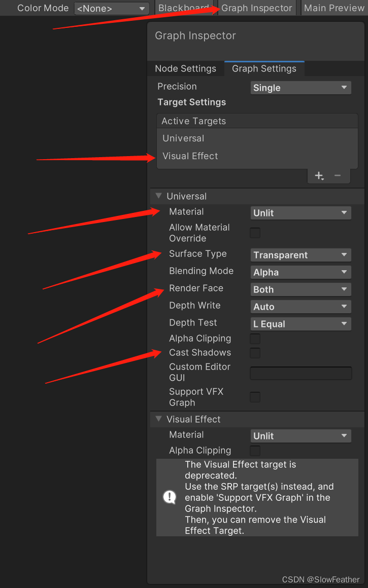Click the deprecation warning info icon
The height and width of the screenshot is (588, 368).
coord(170,497)
